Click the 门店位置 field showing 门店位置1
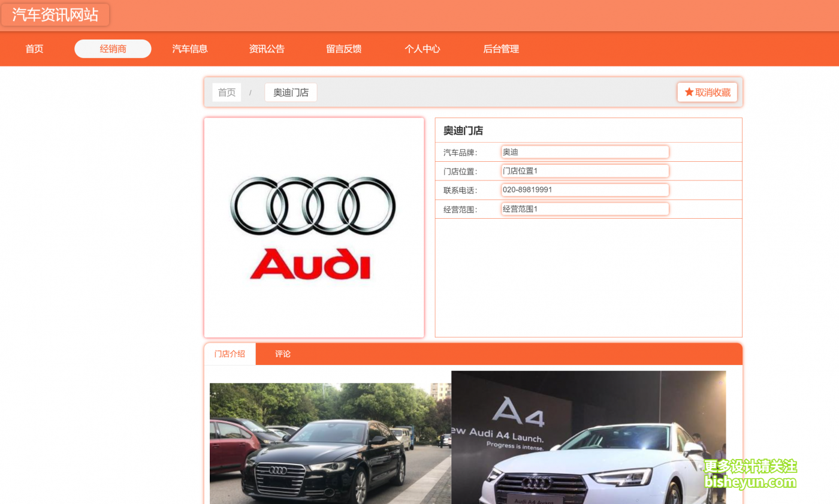The image size is (839, 504). [585, 171]
